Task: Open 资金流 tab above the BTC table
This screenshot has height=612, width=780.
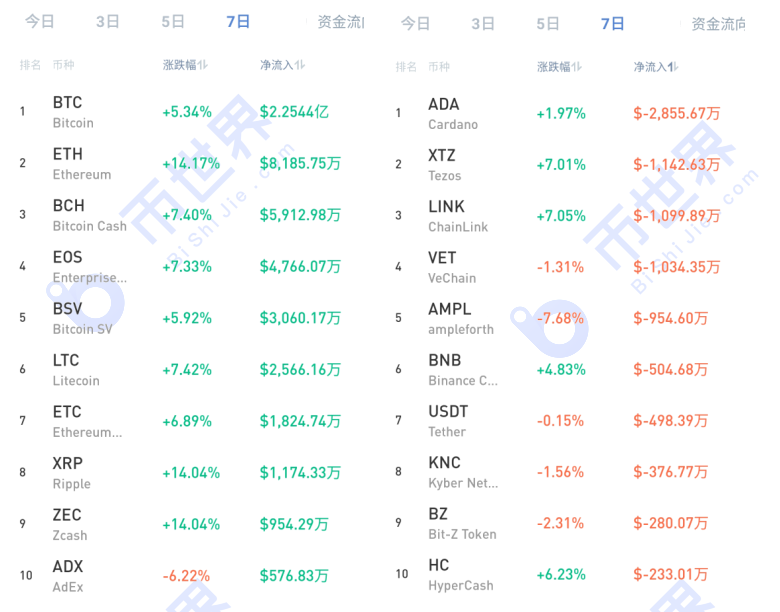Action: click(340, 21)
